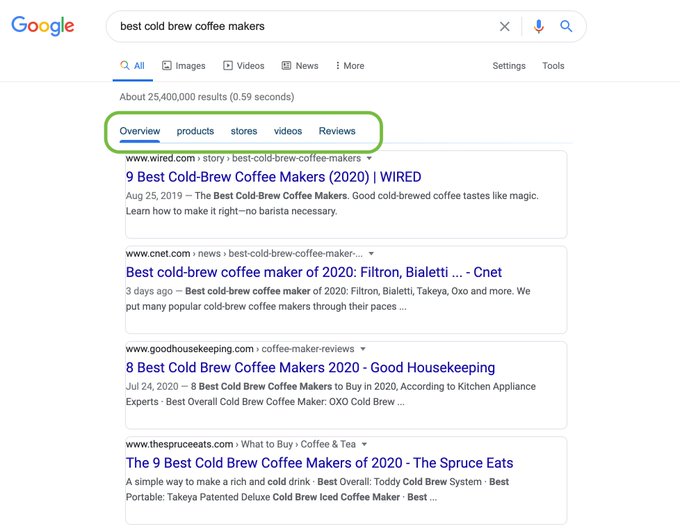
Task: Select the stores filter tab
Action: tap(244, 131)
